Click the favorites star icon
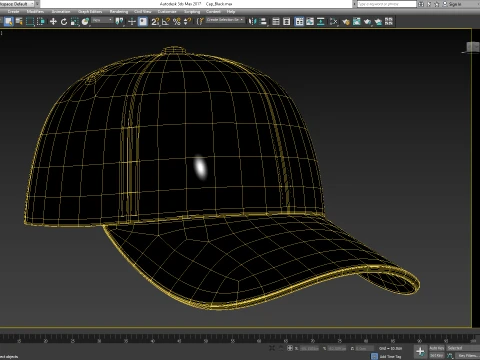Screen dimensions: 480x360 pos(436,4)
